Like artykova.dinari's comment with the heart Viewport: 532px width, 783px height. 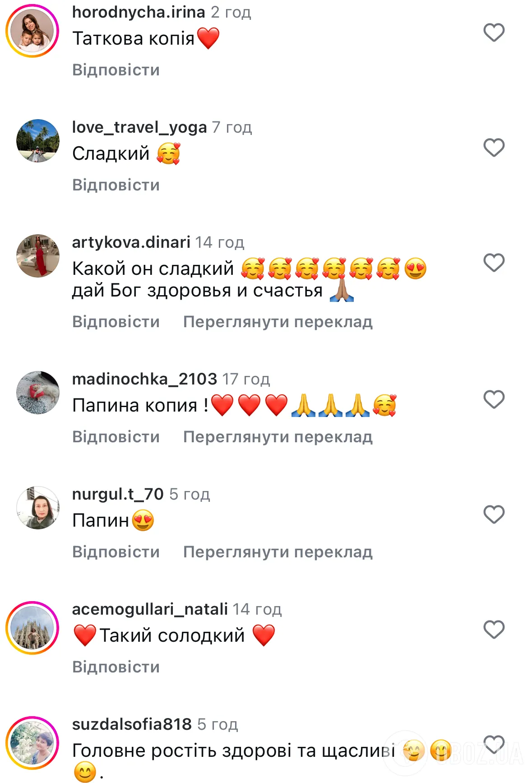coord(494,263)
